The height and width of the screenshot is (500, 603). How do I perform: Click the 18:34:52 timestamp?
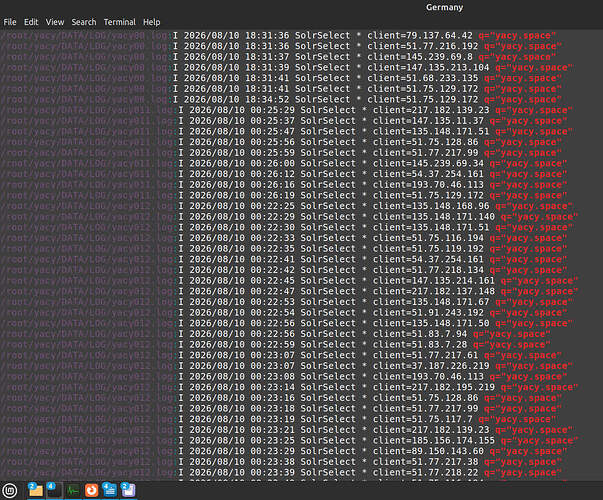point(267,99)
